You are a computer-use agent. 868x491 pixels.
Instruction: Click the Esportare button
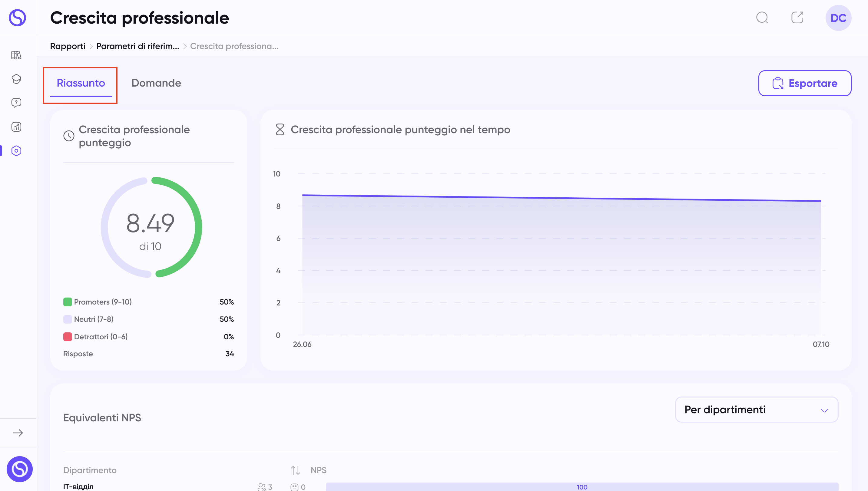click(x=805, y=83)
